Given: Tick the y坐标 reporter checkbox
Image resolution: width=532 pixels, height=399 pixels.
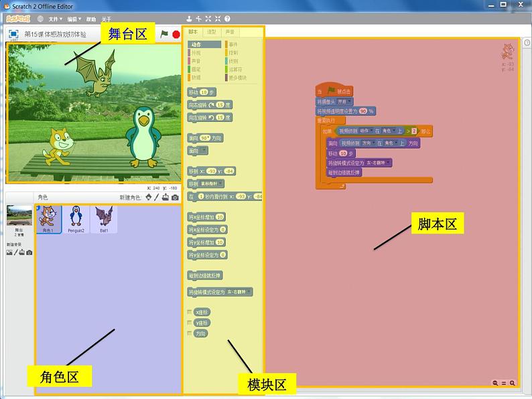Looking at the screenshot, I should [190, 323].
